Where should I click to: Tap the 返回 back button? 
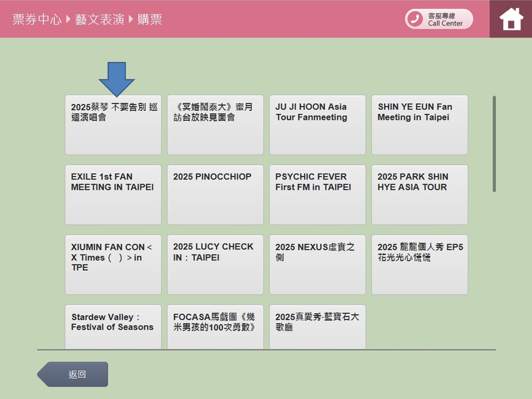point(73,374)
